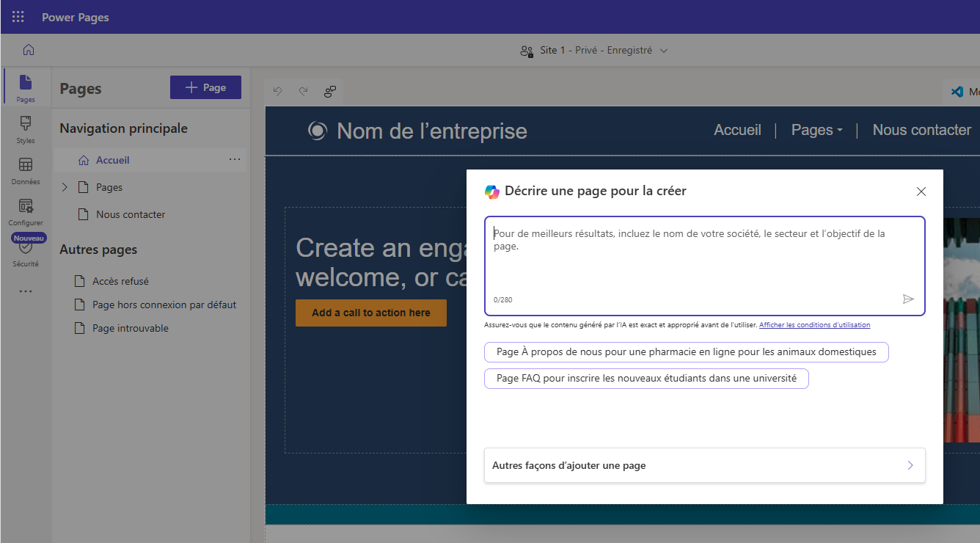Click the sitemap icon next to redo
This screenshot has width=980, height=543.
(x=330, y=92)
